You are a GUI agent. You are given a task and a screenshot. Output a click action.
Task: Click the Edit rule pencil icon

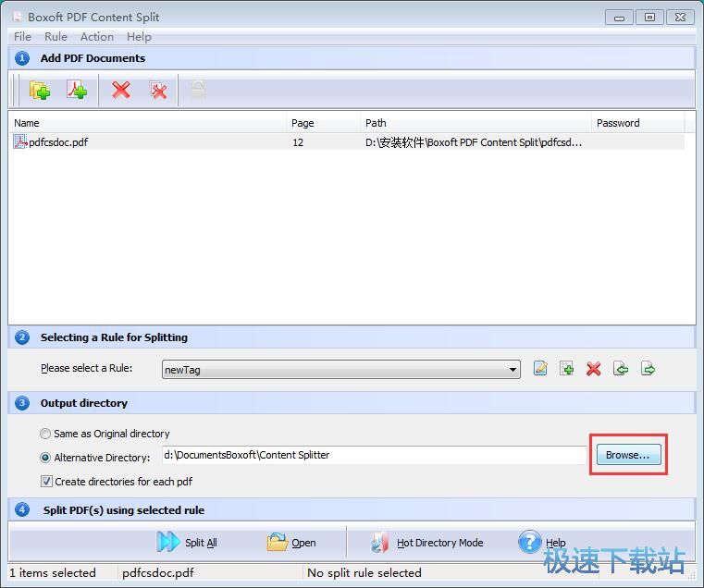540,369
